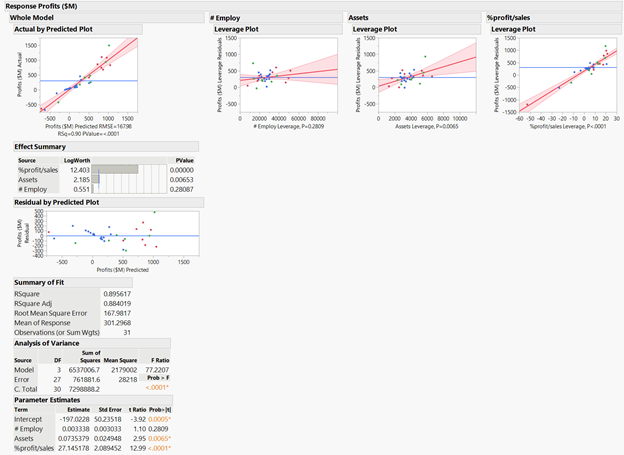Select %profit/sales row in Effect Summary

[106, 170]
